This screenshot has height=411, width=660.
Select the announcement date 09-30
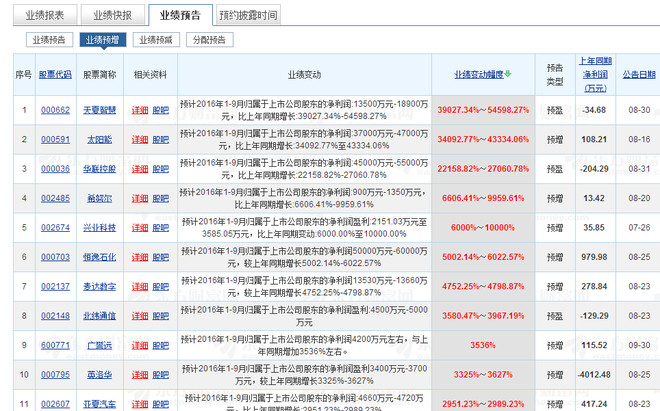coord(639,345)
